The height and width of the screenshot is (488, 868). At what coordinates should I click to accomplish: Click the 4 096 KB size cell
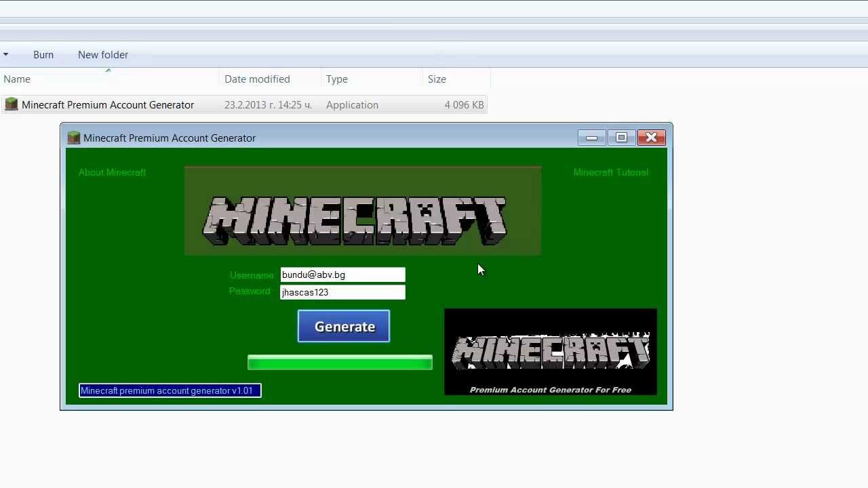pyautogui.click(x=465, y=105)
